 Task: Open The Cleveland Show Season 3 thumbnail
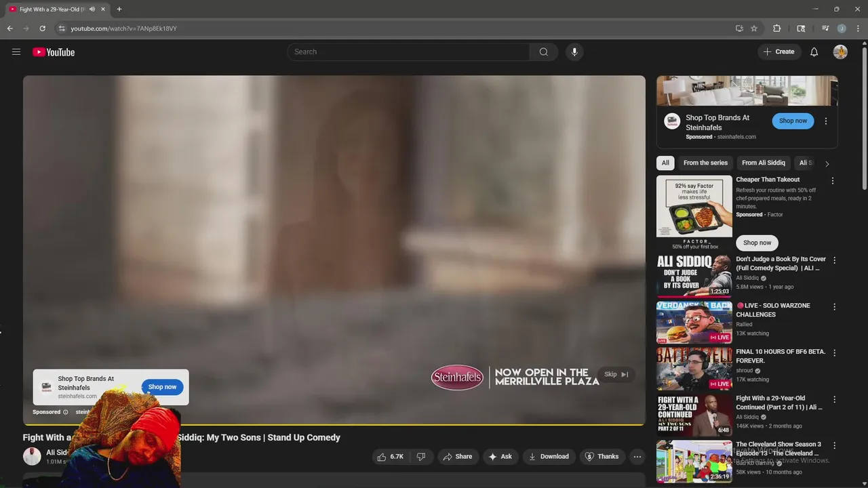click(x=694, y=461)
